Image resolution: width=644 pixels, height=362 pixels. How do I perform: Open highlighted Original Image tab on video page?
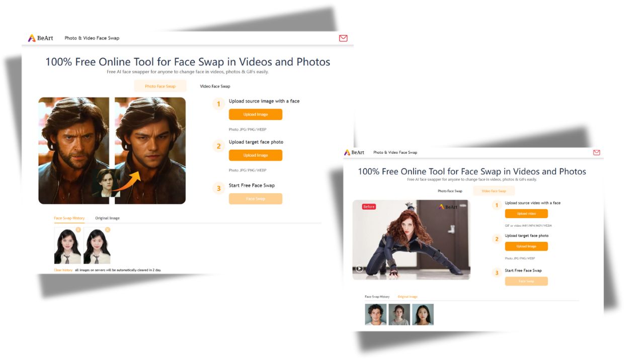click(x=408, y=297)
